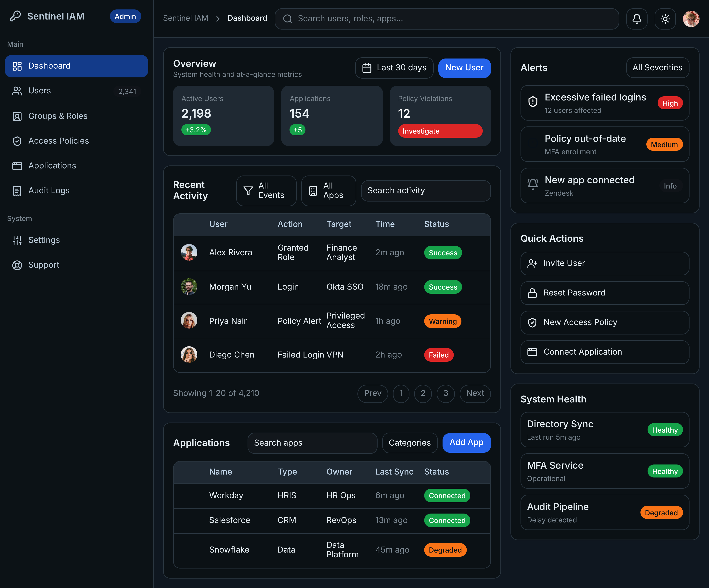709x588 pixels.
Task: Go to Groups & Roles section
Action: point(58,116)
